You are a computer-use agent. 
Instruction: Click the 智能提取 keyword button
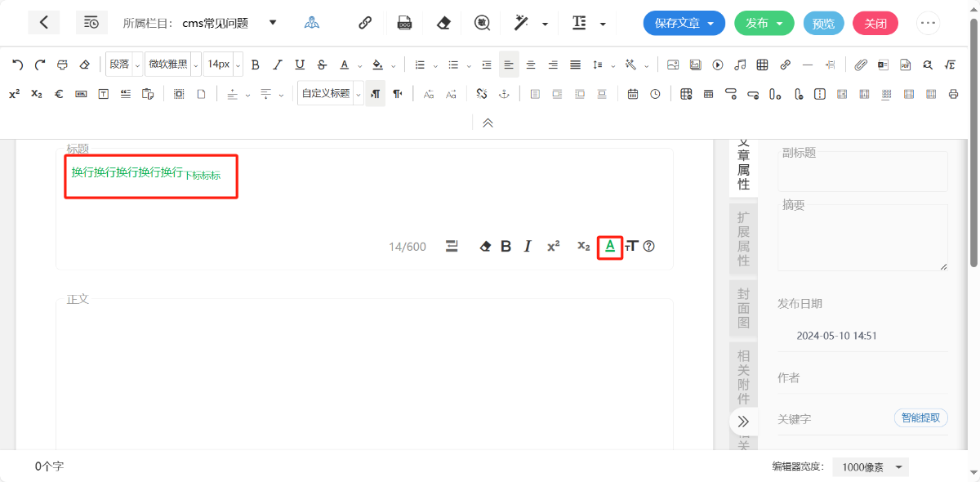[920, 418]
